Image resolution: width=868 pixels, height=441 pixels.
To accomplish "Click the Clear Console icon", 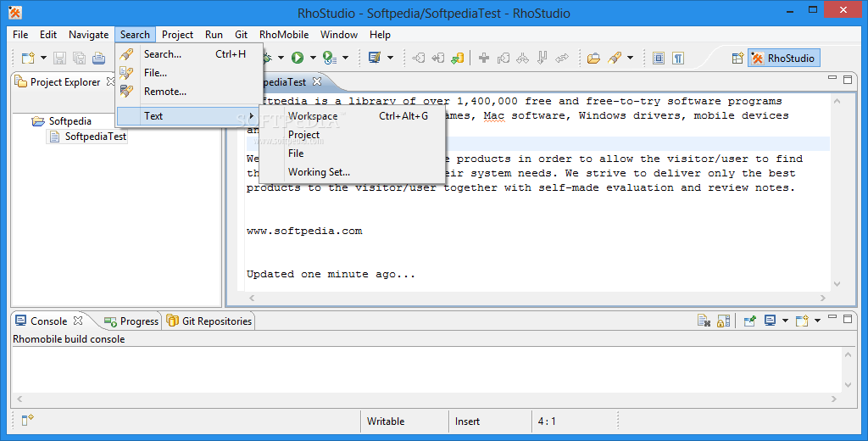I will [704, 321].
